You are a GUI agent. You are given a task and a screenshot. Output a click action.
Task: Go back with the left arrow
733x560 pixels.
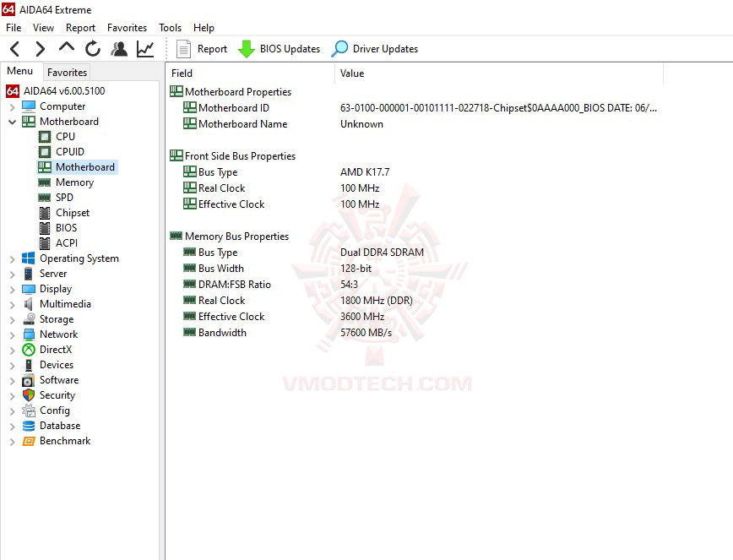point(15,49)
